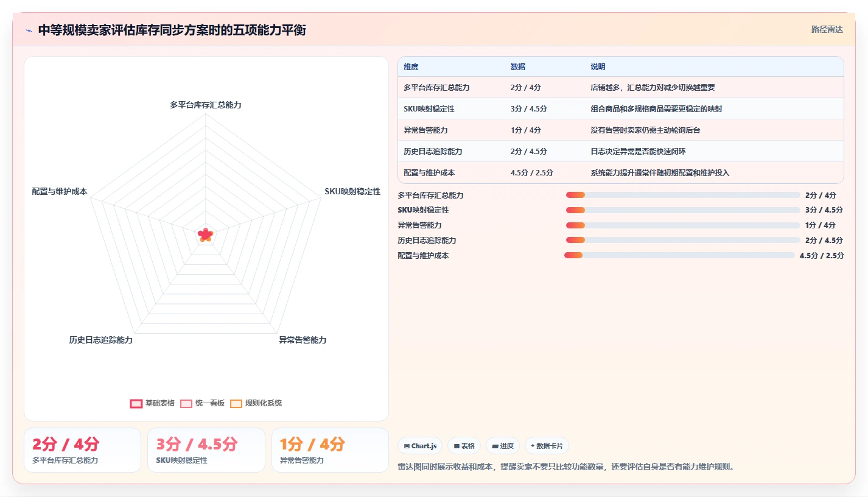
Task: Click radar axis label SKU映射稳定性
Action: pos(352,191)
